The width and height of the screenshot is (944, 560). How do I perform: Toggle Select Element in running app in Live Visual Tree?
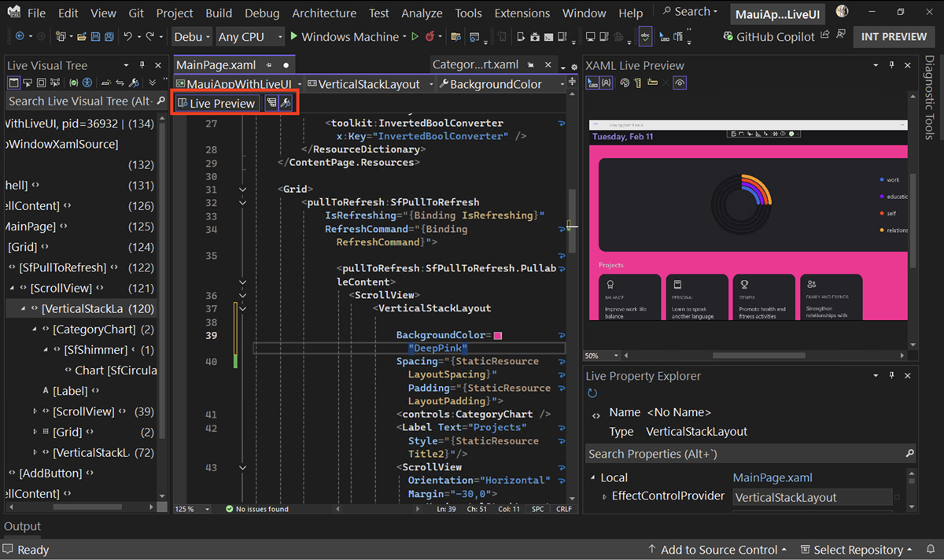click(27, 83)
